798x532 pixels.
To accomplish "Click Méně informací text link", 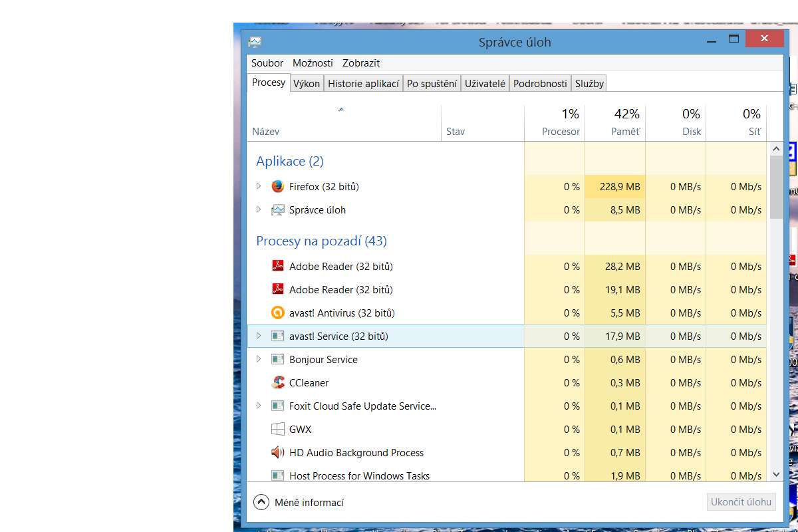I will click(x=309, y=503).
